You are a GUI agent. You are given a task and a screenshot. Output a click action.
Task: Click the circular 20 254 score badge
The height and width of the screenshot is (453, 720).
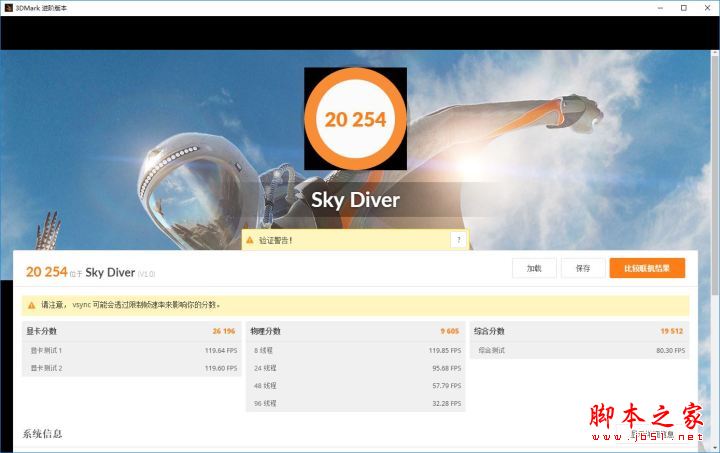[355, 119]
